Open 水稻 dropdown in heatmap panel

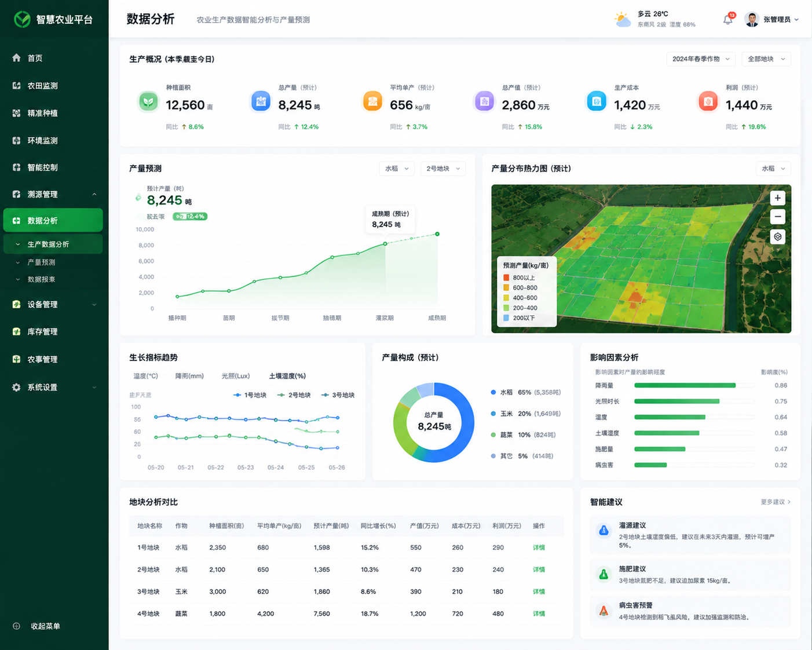[773, 169]
